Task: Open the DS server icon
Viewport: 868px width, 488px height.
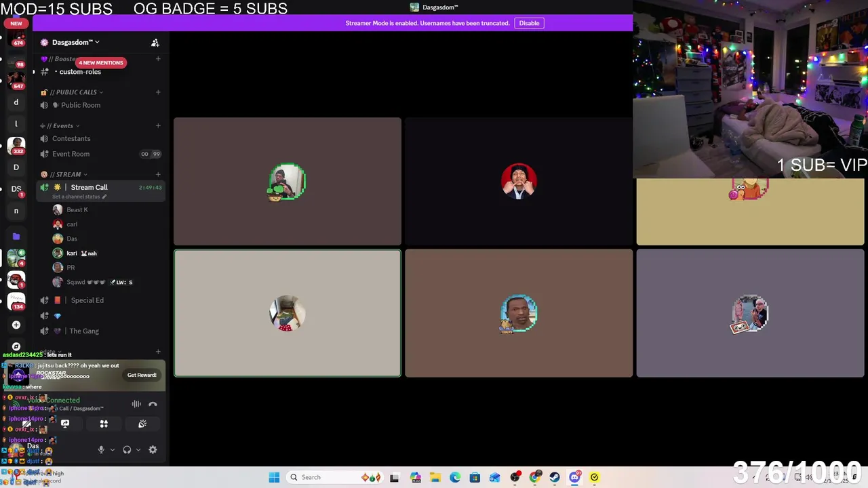Action: (x=16, y=189)
